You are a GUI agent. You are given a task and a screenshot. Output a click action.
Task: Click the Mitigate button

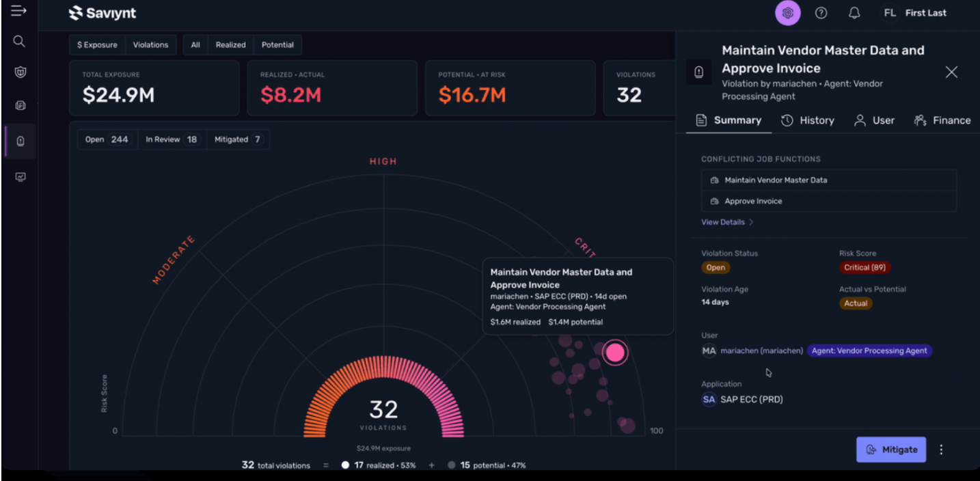(891, 450)
